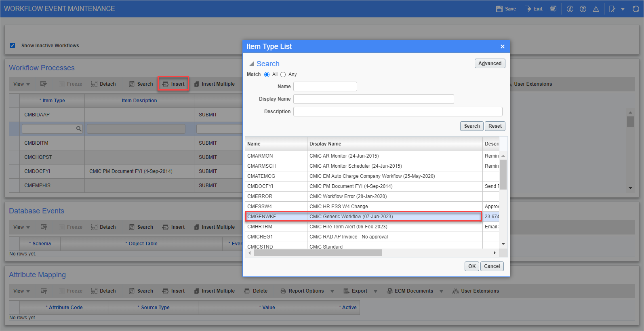Click the Description input field

click(398, 112)
